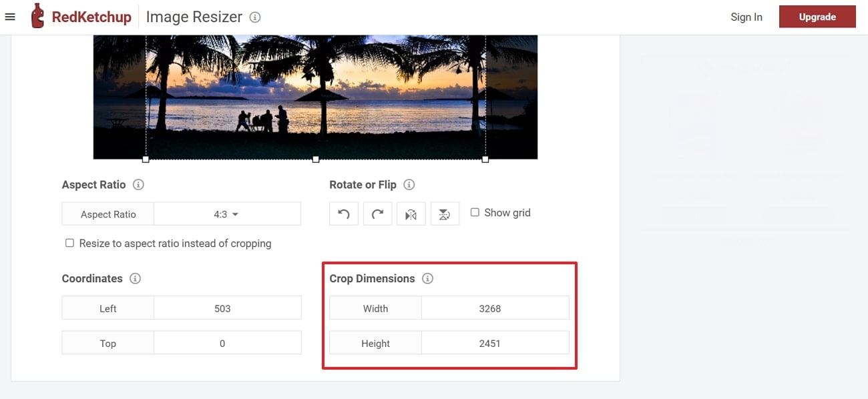The width and height of the screenshot is (868, 399).
Task: Enable the Show grid checkbox
Action: pos(475,212)
